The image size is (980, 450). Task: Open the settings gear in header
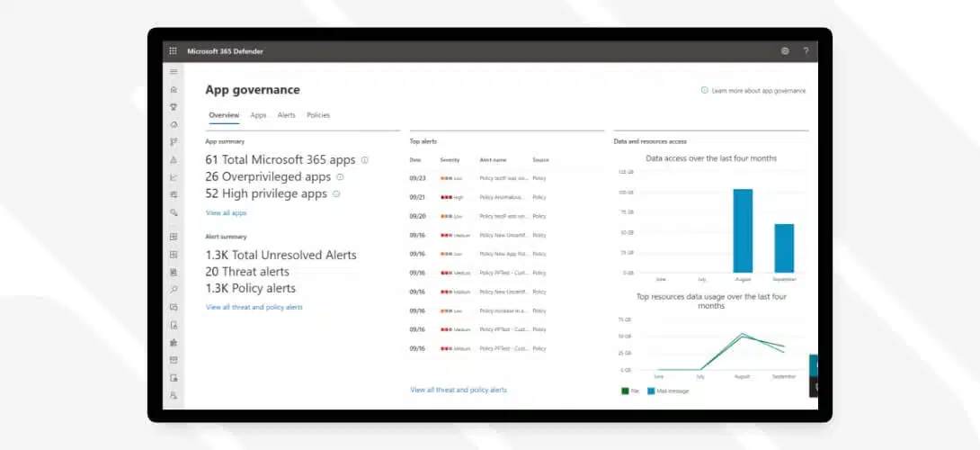785,51
